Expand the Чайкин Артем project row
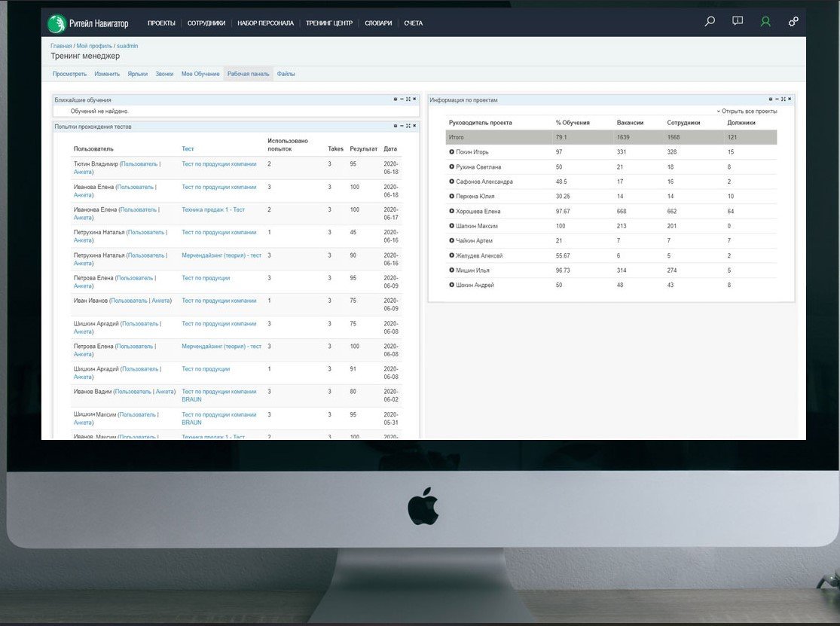840x626 pixels. coord(451,240)
